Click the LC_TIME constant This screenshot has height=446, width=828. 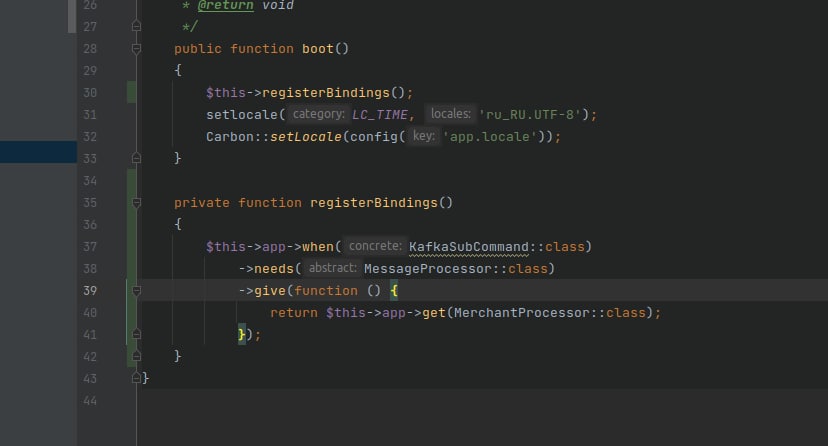(x=380, y=115)
